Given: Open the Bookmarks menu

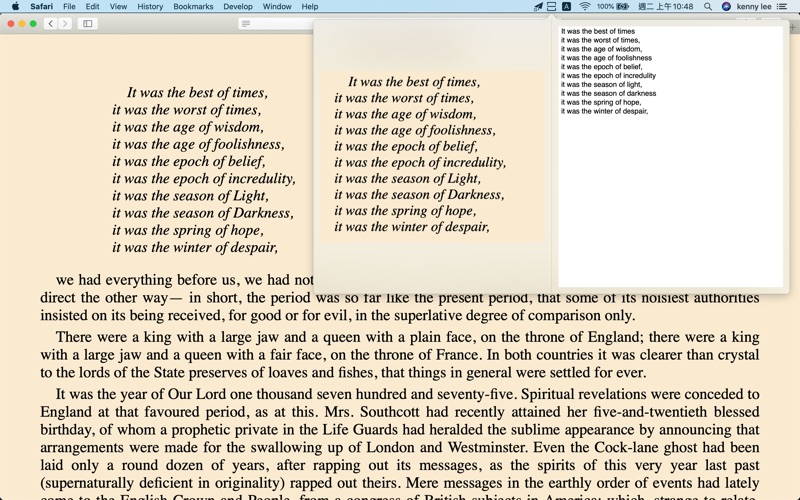Looking at the screenshot, I should point(193,7).
